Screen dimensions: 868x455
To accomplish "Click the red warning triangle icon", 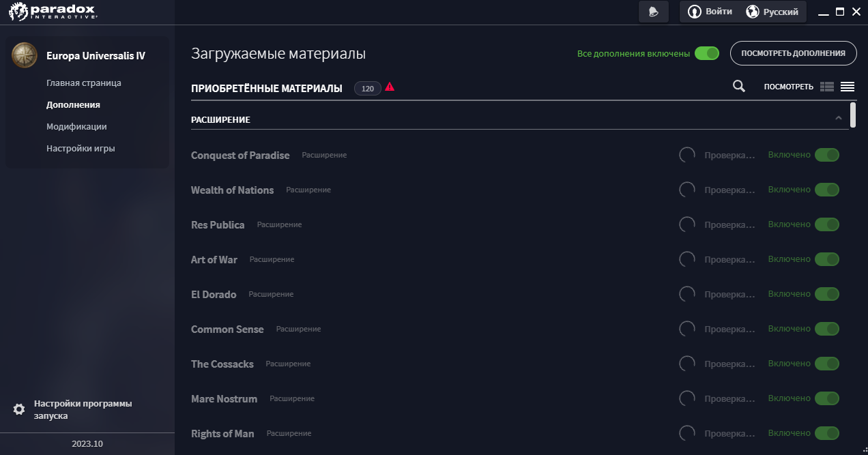I will (x=390, y=87).
